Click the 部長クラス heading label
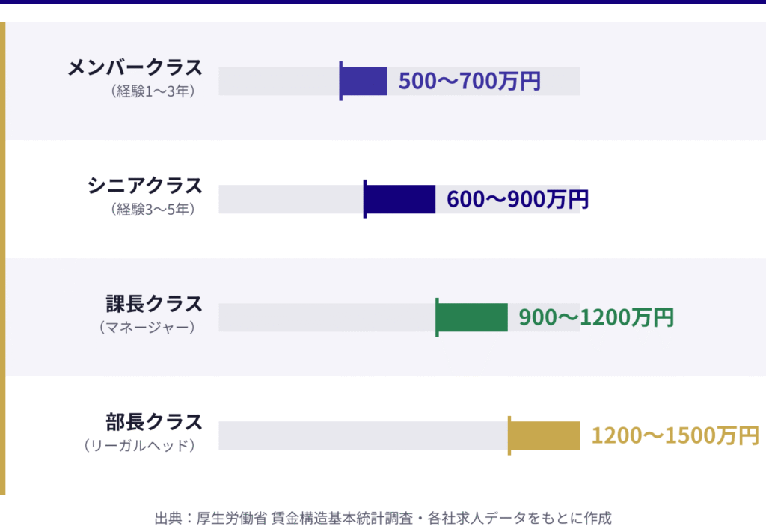 pyautogui.click(x=154, y=421)
